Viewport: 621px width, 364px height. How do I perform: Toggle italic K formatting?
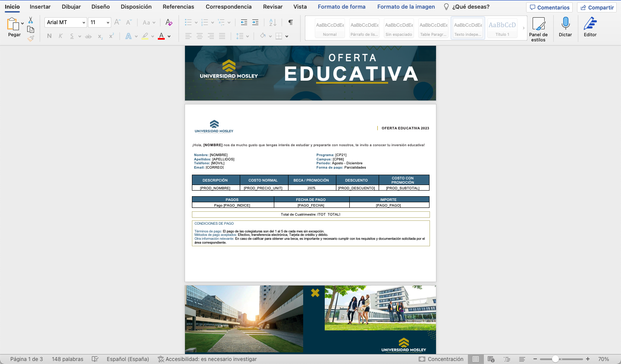click(60, 36)
